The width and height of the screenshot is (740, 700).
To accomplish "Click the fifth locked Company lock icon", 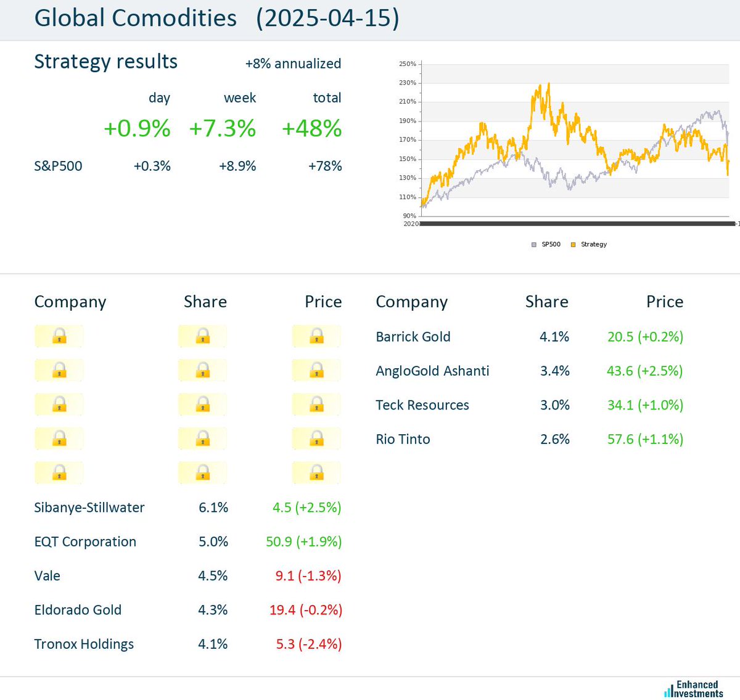I will coord(59,473).
